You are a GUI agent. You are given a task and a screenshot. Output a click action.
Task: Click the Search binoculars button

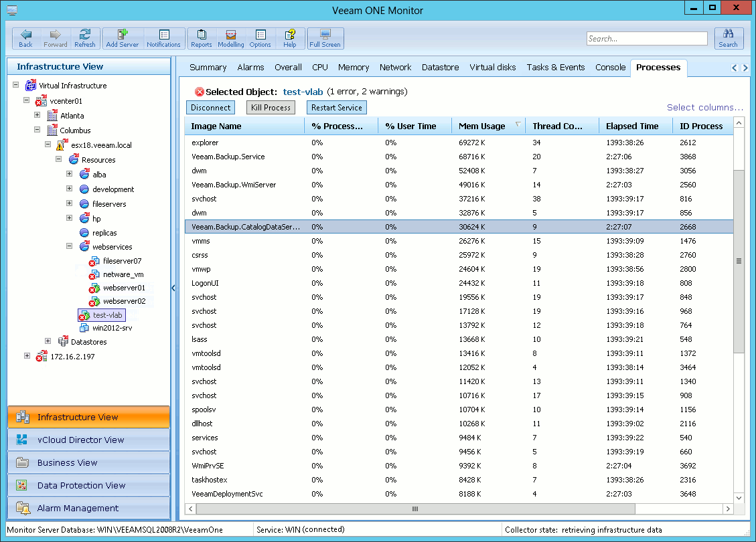[729, 38]
